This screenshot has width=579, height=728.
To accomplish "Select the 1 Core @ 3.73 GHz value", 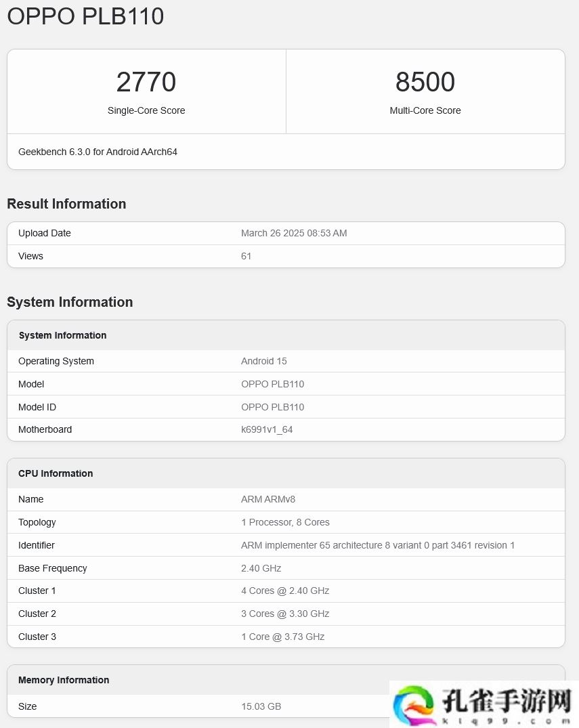I will pyautogui.click(x=283, y=637).
